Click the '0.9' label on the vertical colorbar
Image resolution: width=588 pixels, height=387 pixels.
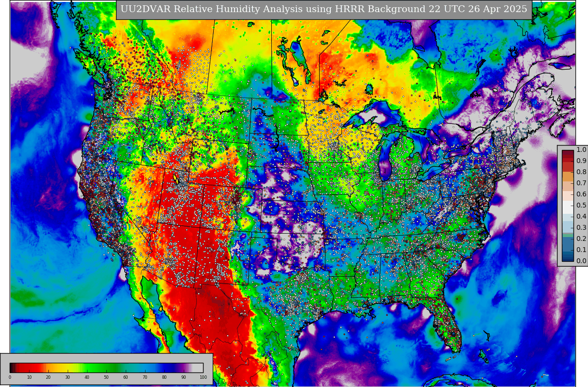[x=581, y=161]
